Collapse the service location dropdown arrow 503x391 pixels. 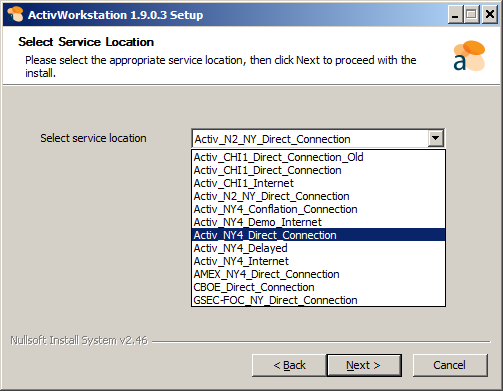point(436,138)
